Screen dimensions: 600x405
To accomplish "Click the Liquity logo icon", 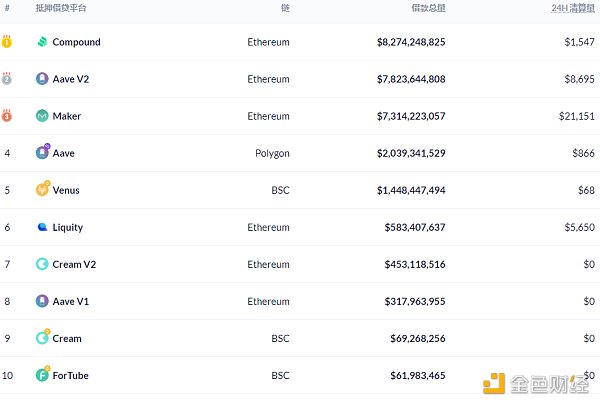I will [42, 227].
